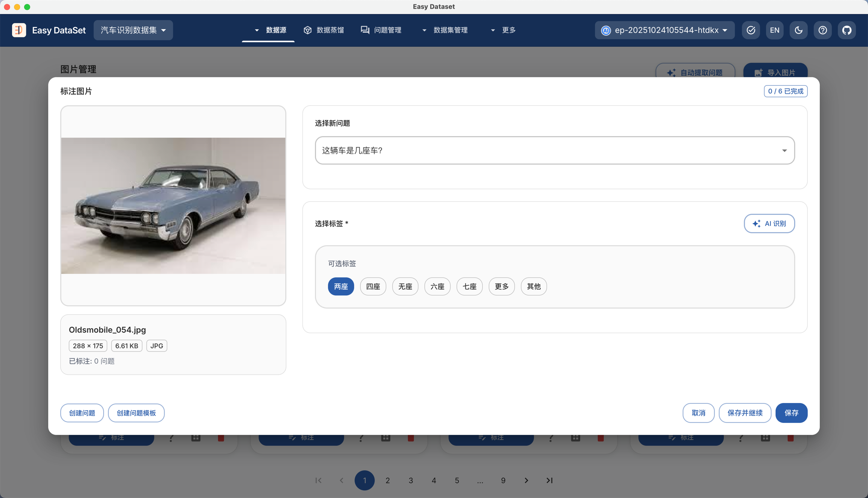This screenshot has width=868, height=498.
Task: Open 汽车识别数据集 project dropdown
Action: pyautogui.click(x=133, y=30)
